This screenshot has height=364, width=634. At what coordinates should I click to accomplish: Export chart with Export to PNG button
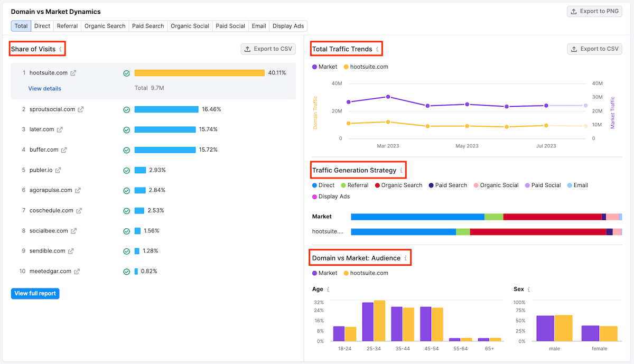coord(594,11)
